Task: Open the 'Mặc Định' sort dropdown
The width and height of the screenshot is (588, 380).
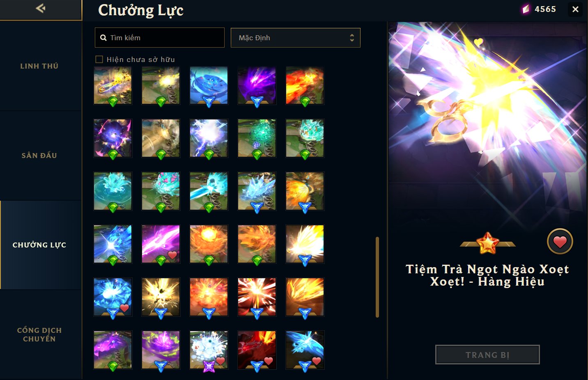Action: [x=295, y=38]
